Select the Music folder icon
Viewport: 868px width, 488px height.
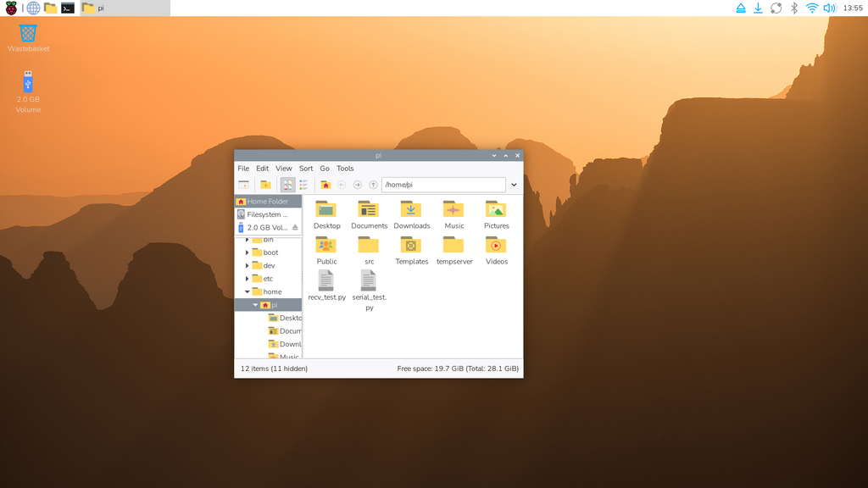tap(454, 214)
